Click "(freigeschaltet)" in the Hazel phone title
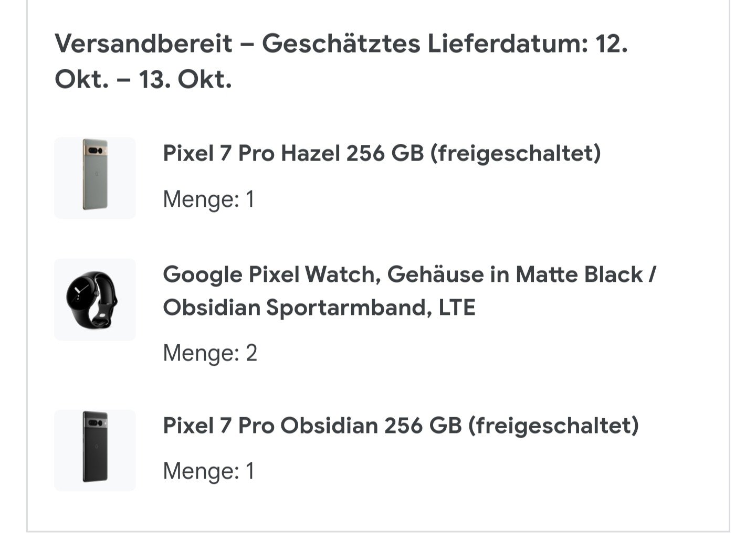The width and height of the screenshot is (756, 540). coord(516,153)
